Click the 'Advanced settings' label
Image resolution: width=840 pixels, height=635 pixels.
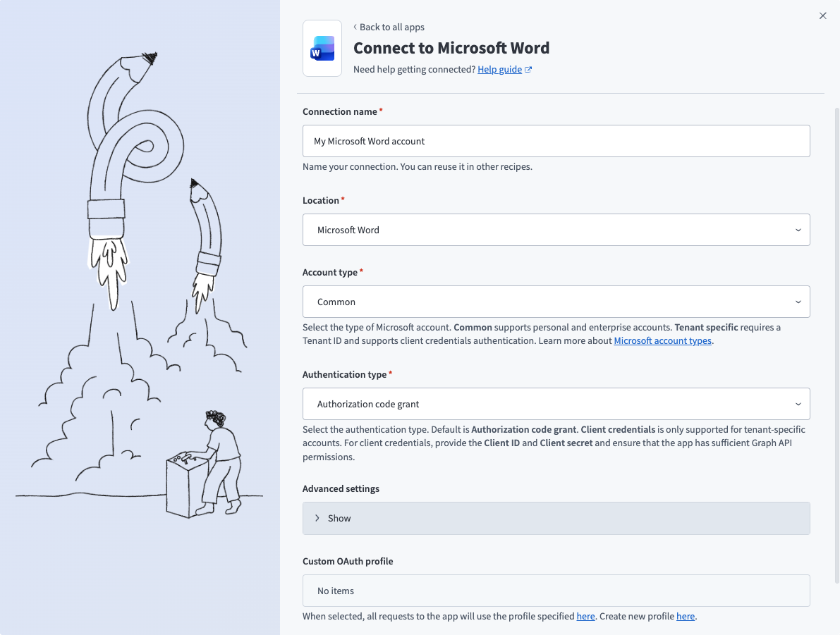pos(341,488)
